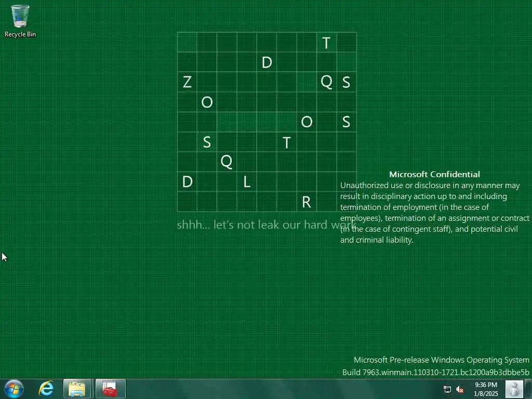The width and height of the screenshot is (532, 399).
Task: Open the network status tray icon
Action: [x=447, y=389]
